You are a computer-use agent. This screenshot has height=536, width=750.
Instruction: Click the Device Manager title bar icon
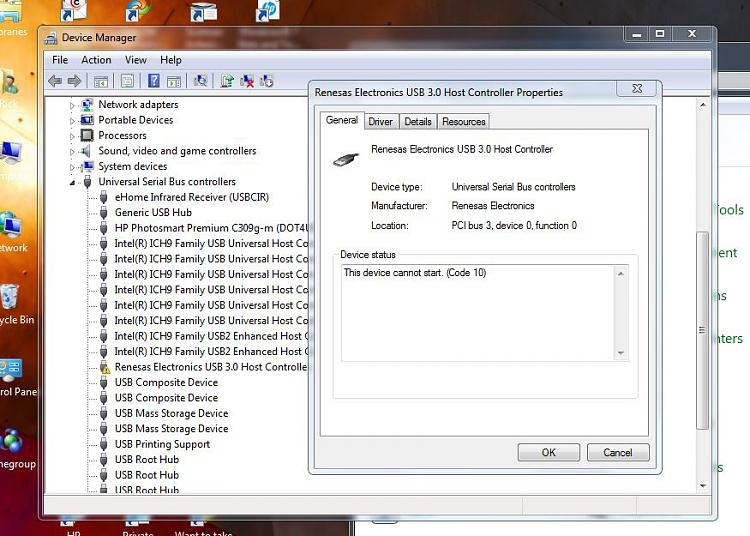coord(51,38)
